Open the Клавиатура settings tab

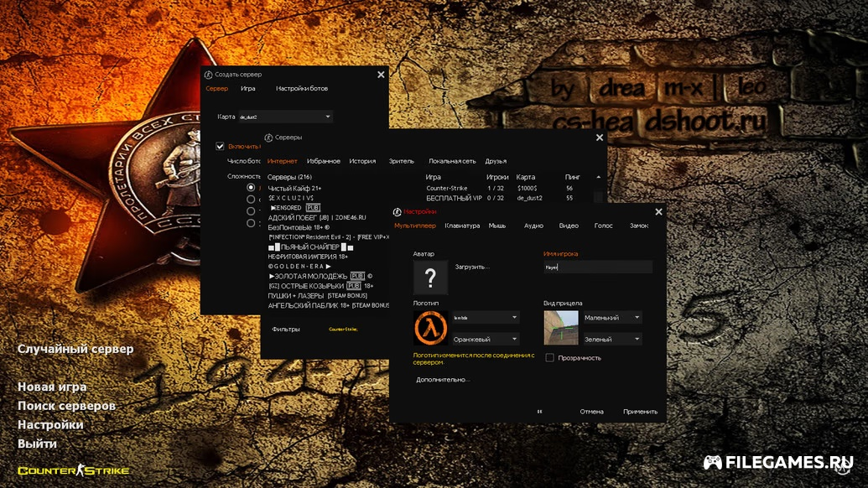point(462,226)
